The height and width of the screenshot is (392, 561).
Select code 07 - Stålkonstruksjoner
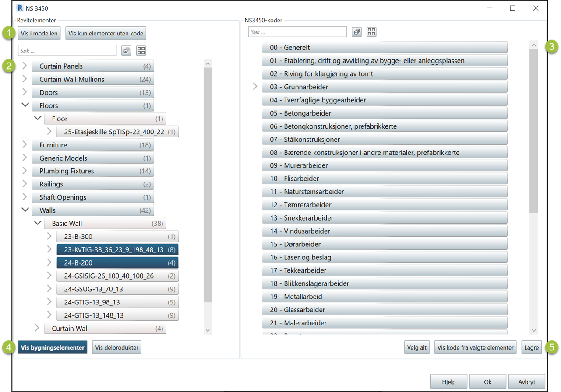[x=385, y=139]
